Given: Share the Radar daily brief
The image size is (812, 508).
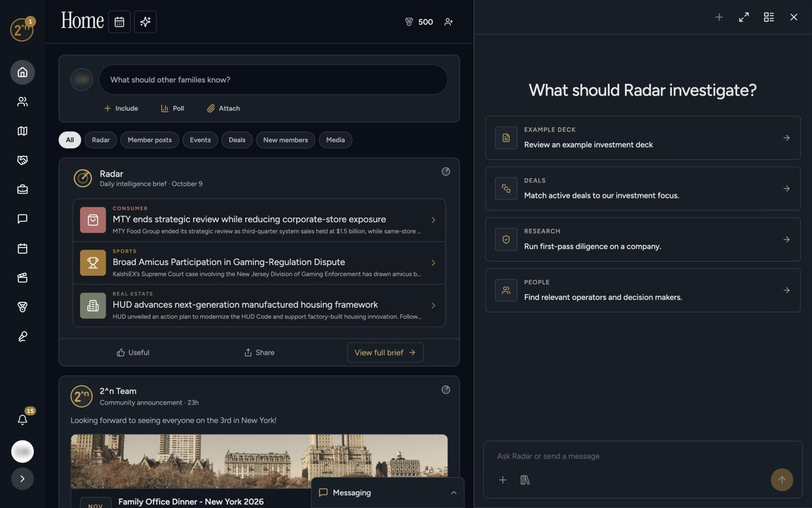Looking at the screenshot, I should [x=259, y=353].
